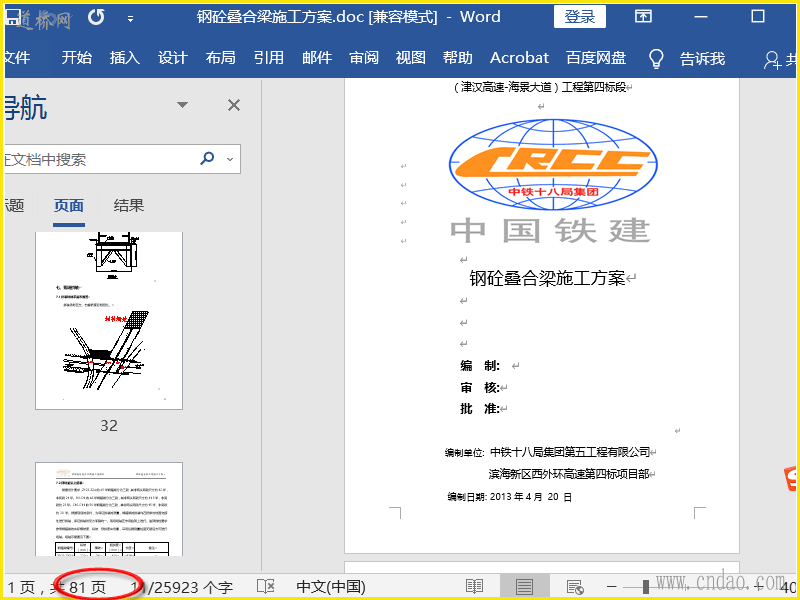Open the 百度网盘 ribbon tab
This screenshot has height=600, width=800.
point(596,58)
